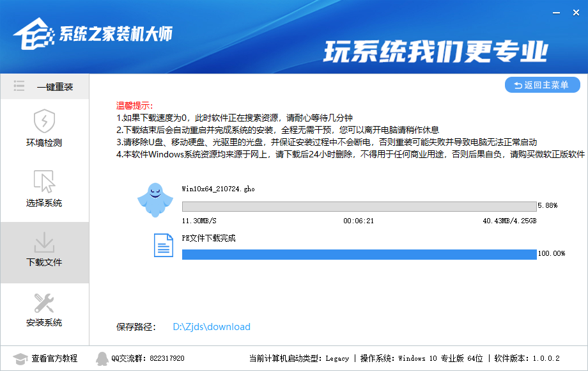588x371 pixels.
Task: Select the 环境检测 shield icon
Action: 44,121
